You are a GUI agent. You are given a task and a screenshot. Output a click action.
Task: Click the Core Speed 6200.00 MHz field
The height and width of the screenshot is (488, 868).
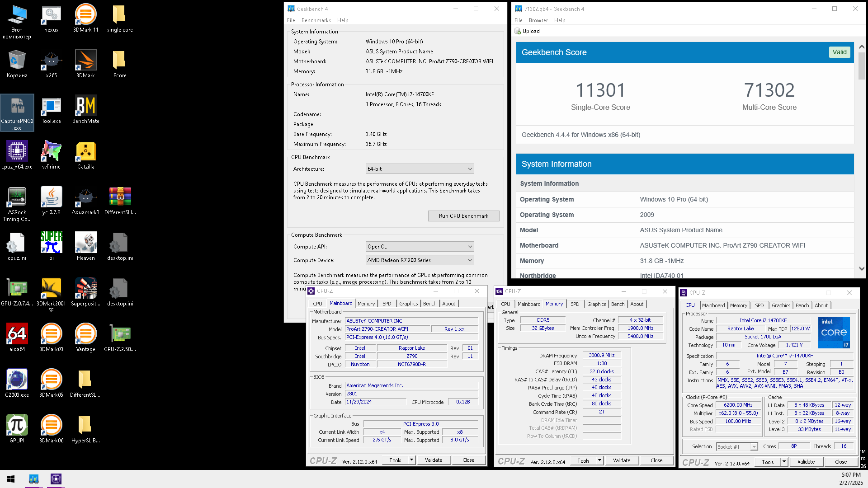pyautogui.click(x=738, y=405)
